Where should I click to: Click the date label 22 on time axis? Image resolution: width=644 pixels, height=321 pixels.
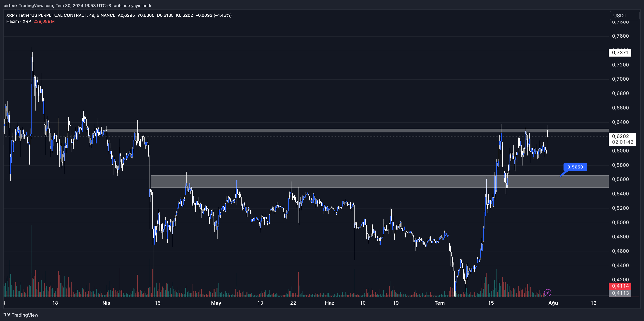tap(293, 303)
